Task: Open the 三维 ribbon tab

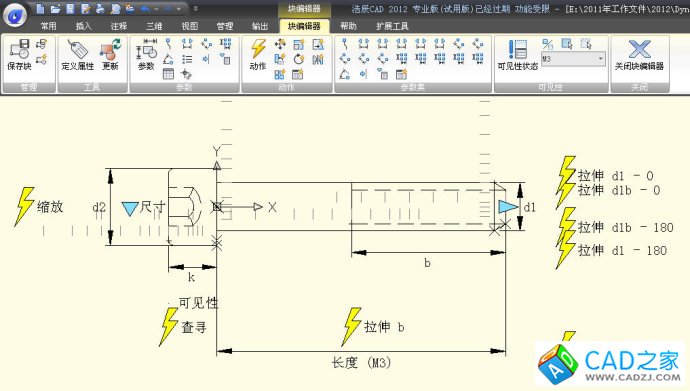Action: (154, 26)
